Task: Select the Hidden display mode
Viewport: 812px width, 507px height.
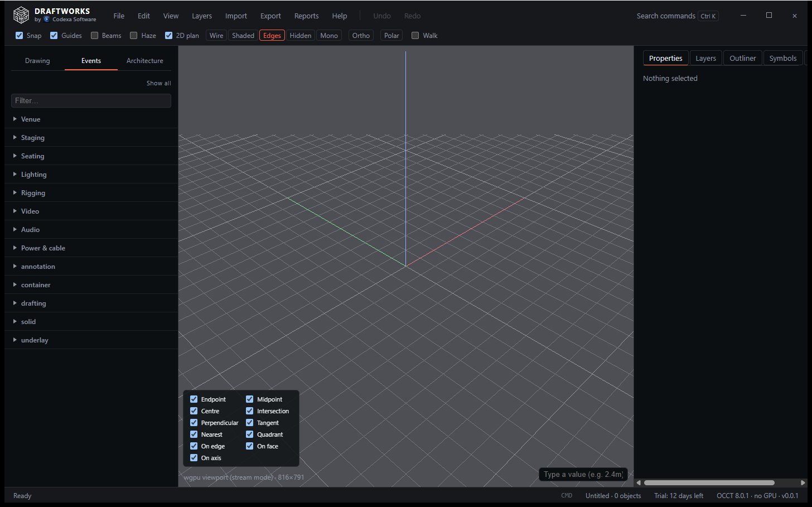Action: pos(301,35)
